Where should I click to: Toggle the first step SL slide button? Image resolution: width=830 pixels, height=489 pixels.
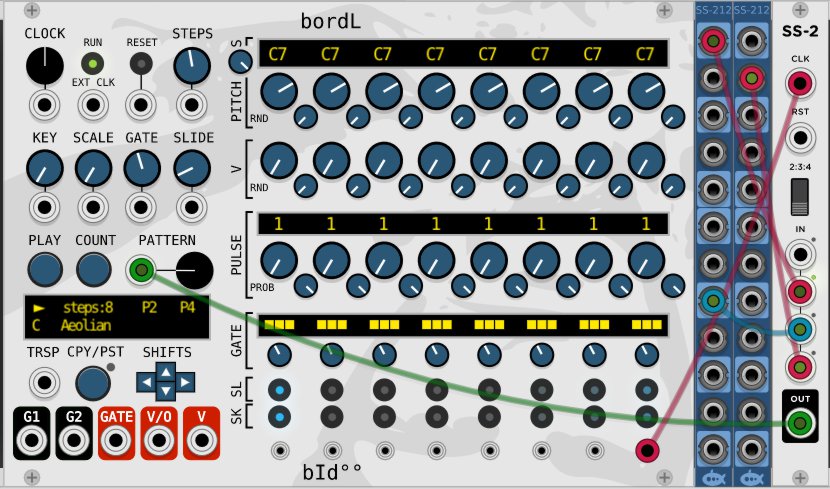point(280,390)
